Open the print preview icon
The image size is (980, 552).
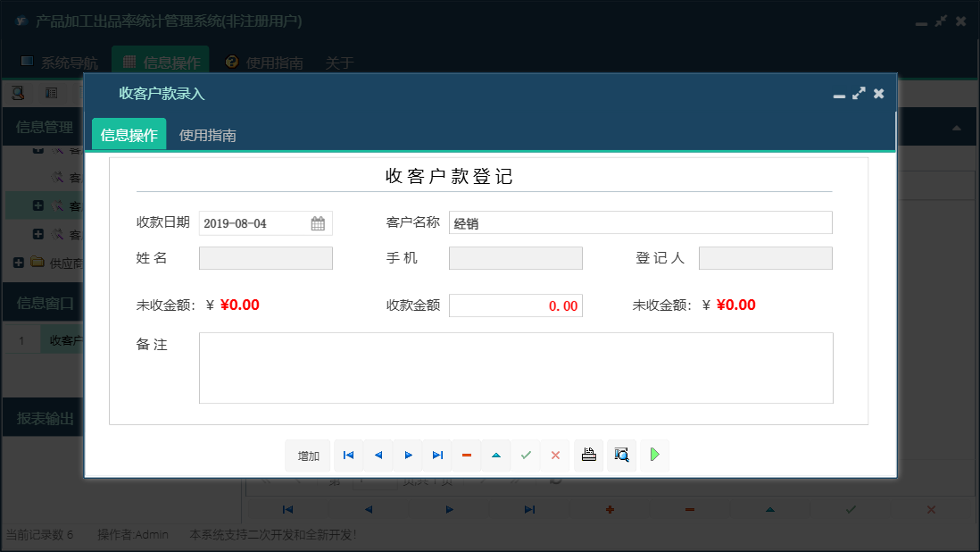621,455
